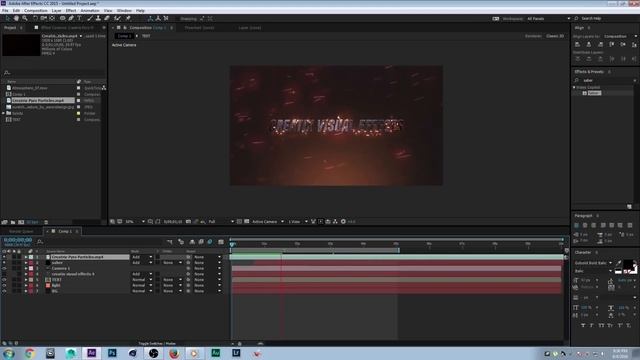Screen dimensions: 640x360
Task: Click the new composition icon in Project panel
Action: (21, 222)
